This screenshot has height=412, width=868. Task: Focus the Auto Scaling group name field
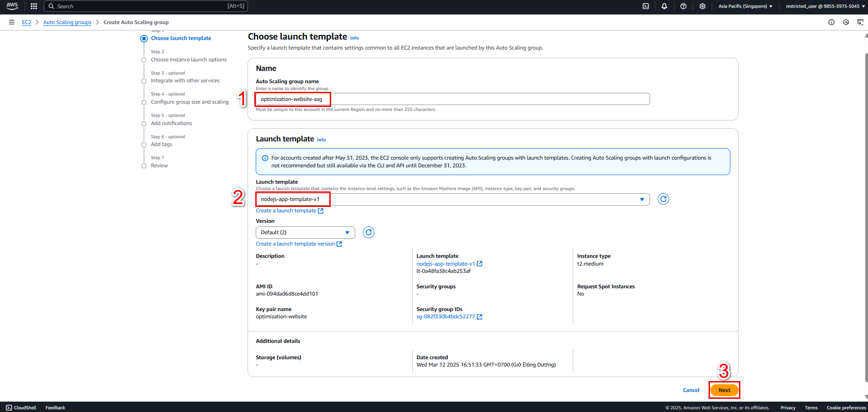tap(452, 99)
